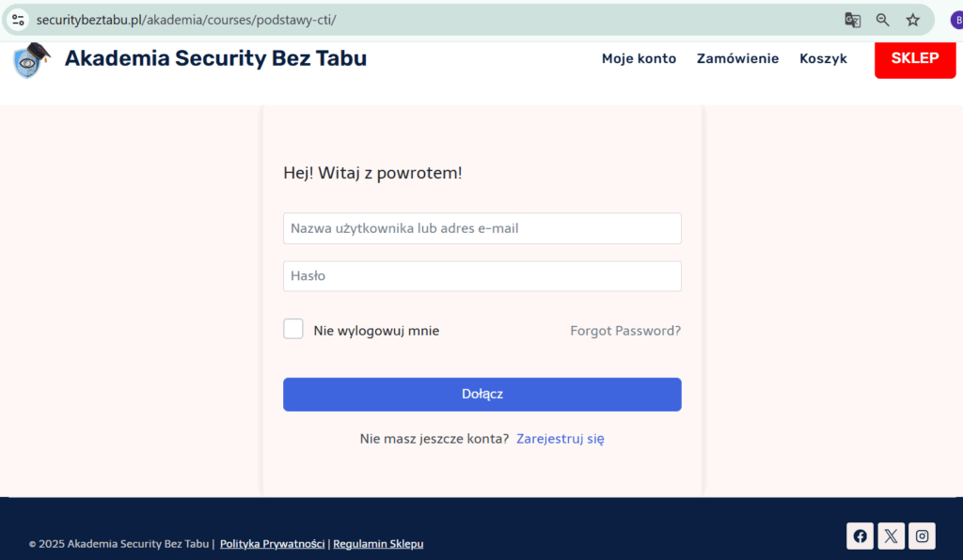Open the X (Twitter) icon in footer

coord(892,537)
